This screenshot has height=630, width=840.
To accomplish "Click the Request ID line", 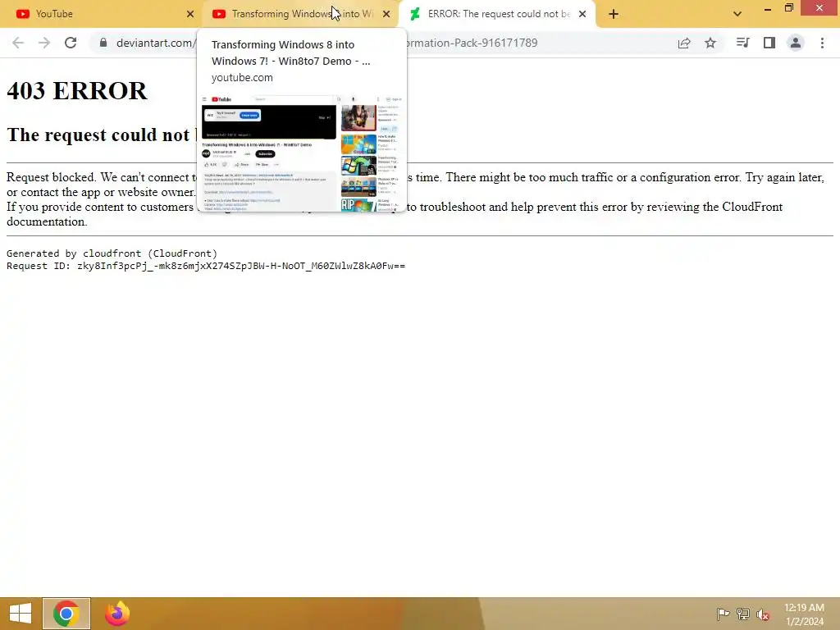I will click(x=206, y=266).
